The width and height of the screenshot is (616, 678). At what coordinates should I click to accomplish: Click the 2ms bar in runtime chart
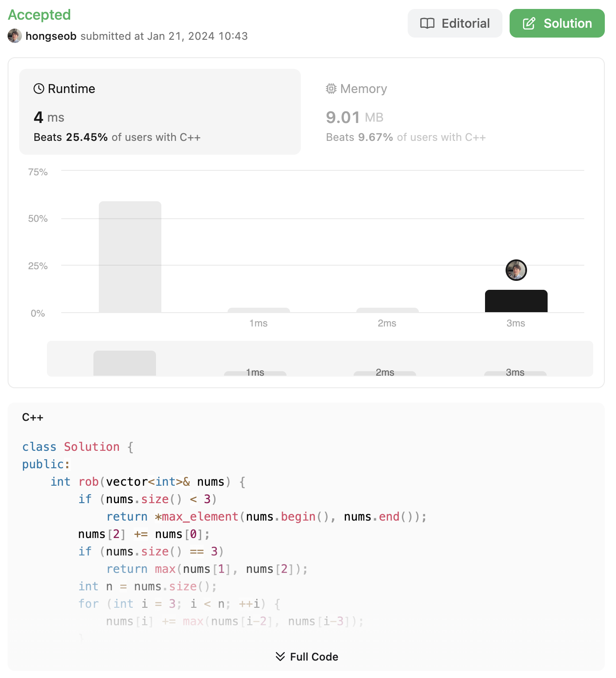tap(388, 310)
